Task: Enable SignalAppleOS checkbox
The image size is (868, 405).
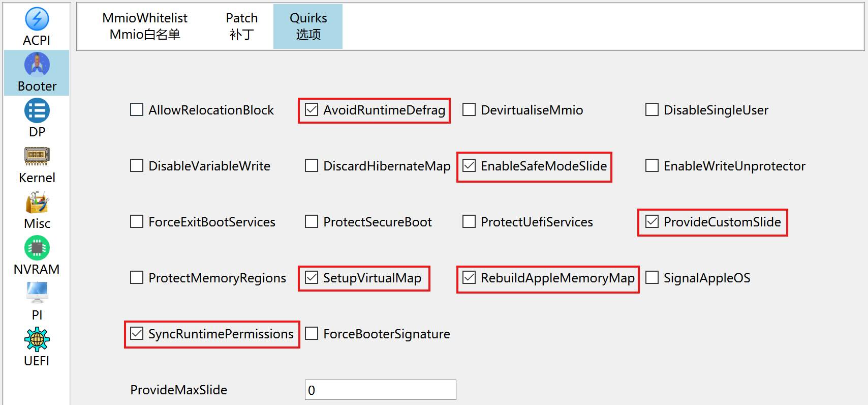Action: point(652,278)
